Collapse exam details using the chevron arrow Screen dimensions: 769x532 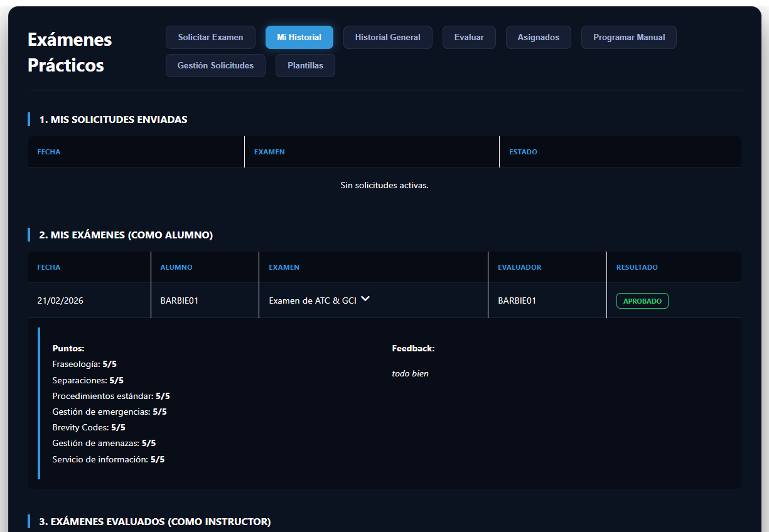pos(365,299)
